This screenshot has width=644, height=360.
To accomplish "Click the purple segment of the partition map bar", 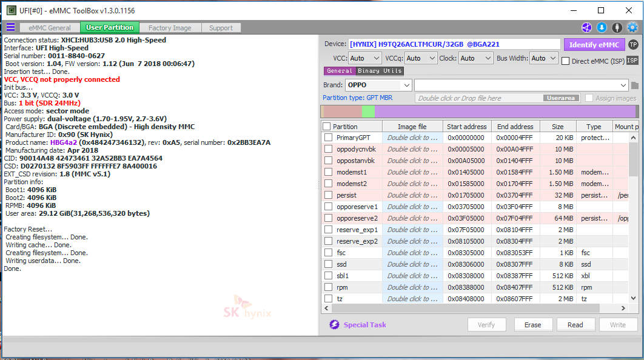I will 505,112.
